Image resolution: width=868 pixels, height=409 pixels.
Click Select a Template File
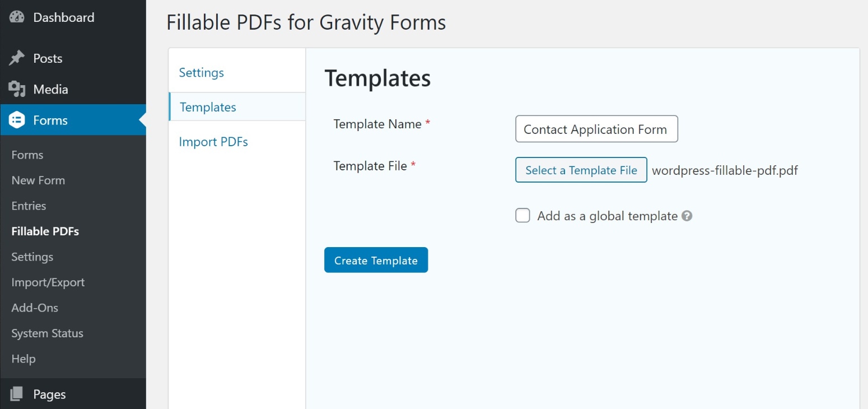581,170
